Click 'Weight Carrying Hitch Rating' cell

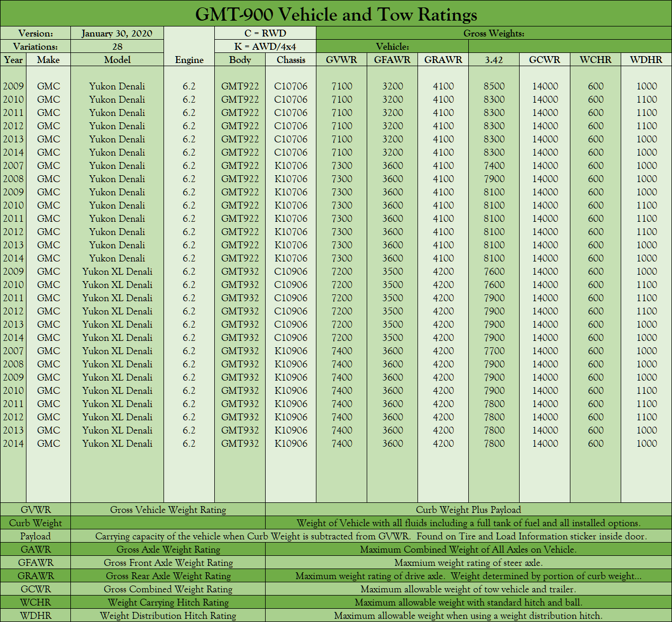pyautogui.click(x=168, y=602)
